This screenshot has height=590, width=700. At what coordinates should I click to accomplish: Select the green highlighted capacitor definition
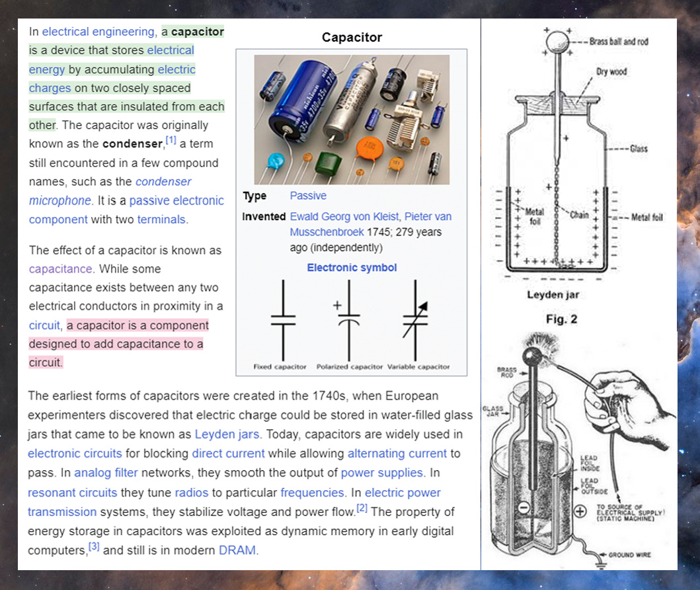[126, 78]
